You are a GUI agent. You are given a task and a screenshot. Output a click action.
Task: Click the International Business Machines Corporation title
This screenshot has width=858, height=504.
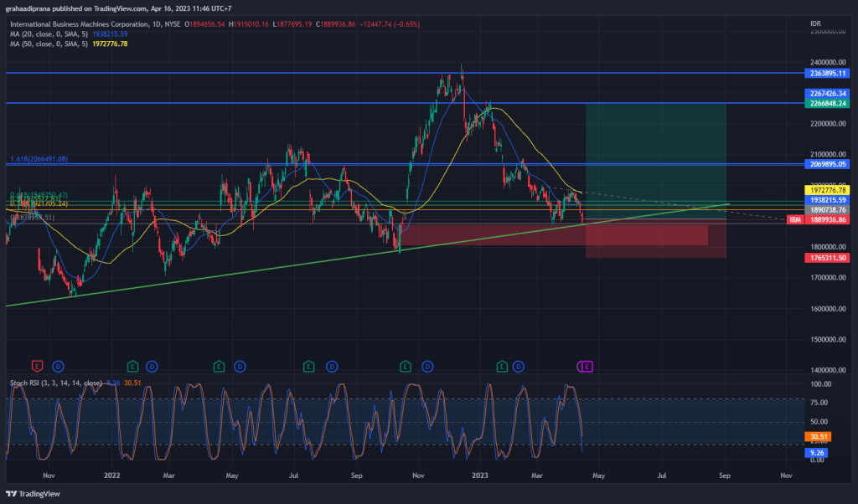(x=80, y=24)
